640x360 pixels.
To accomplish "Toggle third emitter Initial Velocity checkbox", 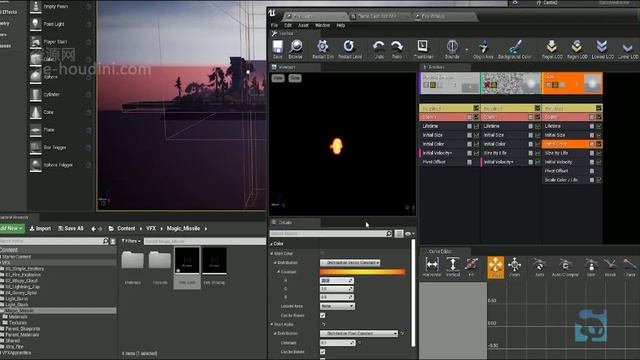I will click(592, 162).
